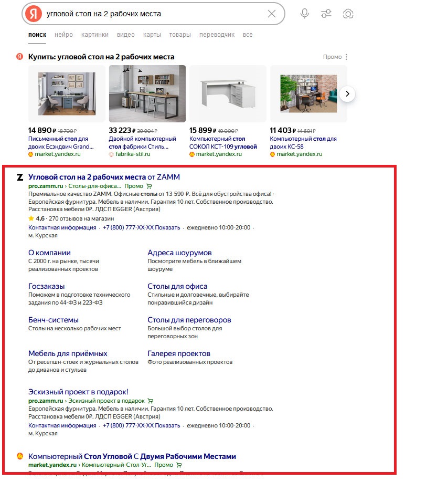
Task: Open Столы для офиса sitelink
Action: point(177,286)
